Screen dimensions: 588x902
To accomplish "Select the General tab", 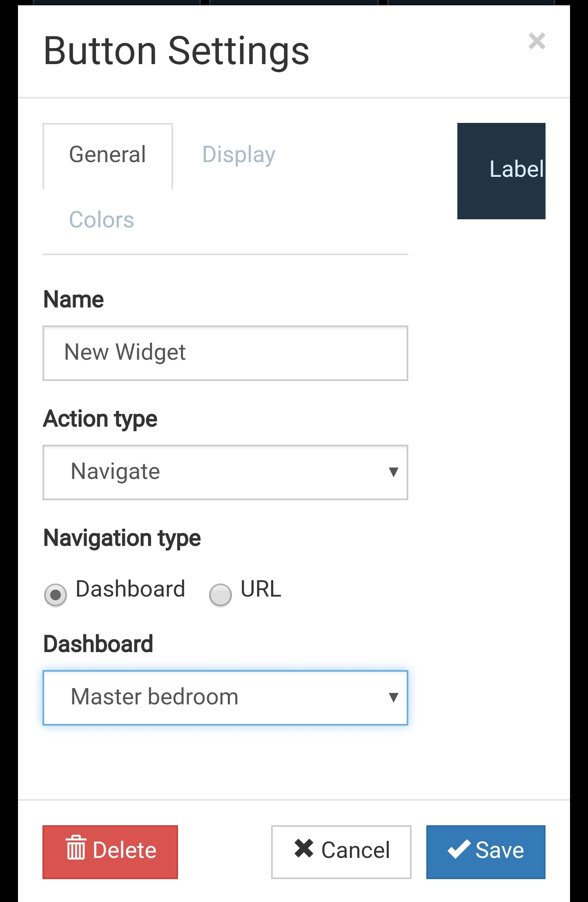I will (x=107, y=155).
